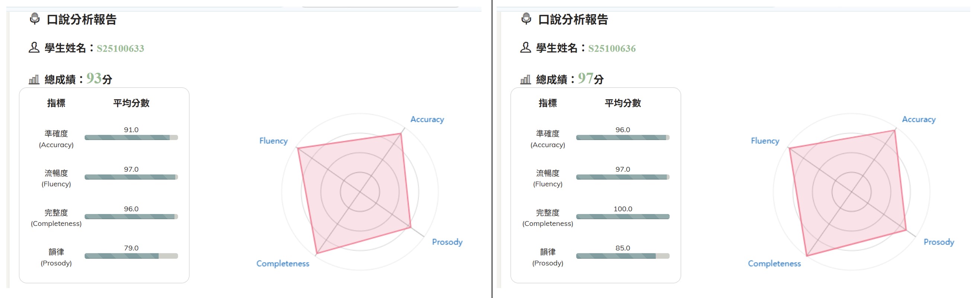Open student ID link S25100636
This screenshot has height=298, width=980.
pyautogui.click(x=612, y=48)
